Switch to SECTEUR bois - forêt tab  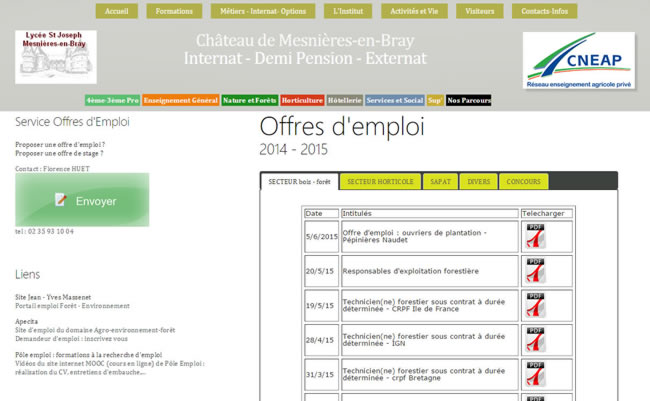click(299, 182)
